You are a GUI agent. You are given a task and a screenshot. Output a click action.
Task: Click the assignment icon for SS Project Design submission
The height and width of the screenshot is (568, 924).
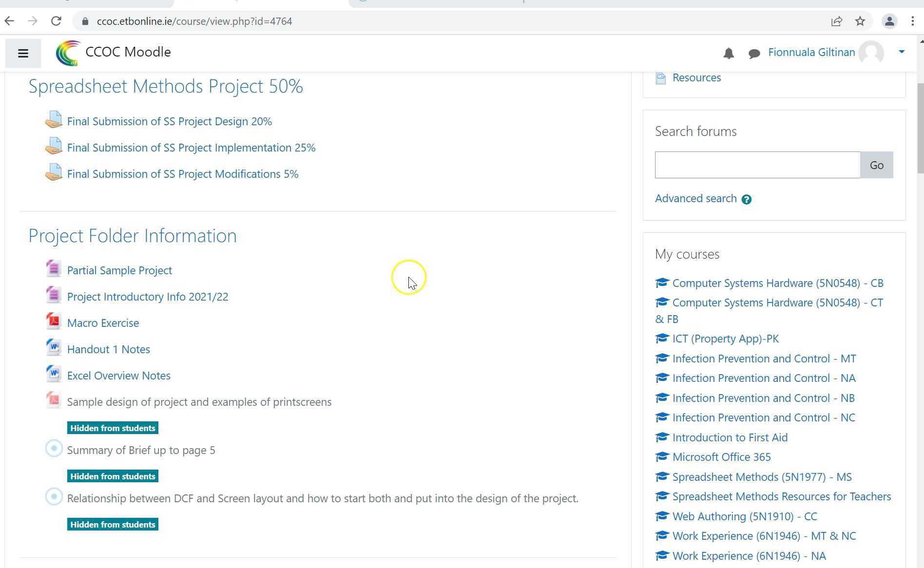(x=54, y=119)
